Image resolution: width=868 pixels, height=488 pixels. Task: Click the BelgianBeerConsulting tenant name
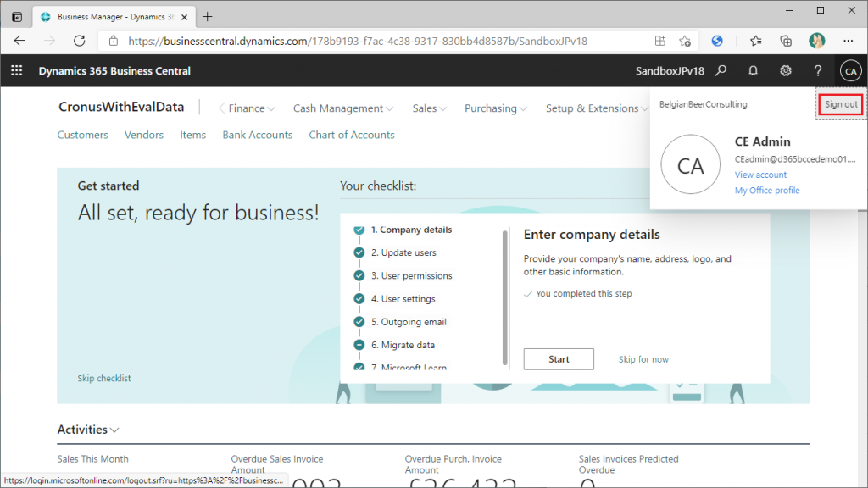coord(703,104)
